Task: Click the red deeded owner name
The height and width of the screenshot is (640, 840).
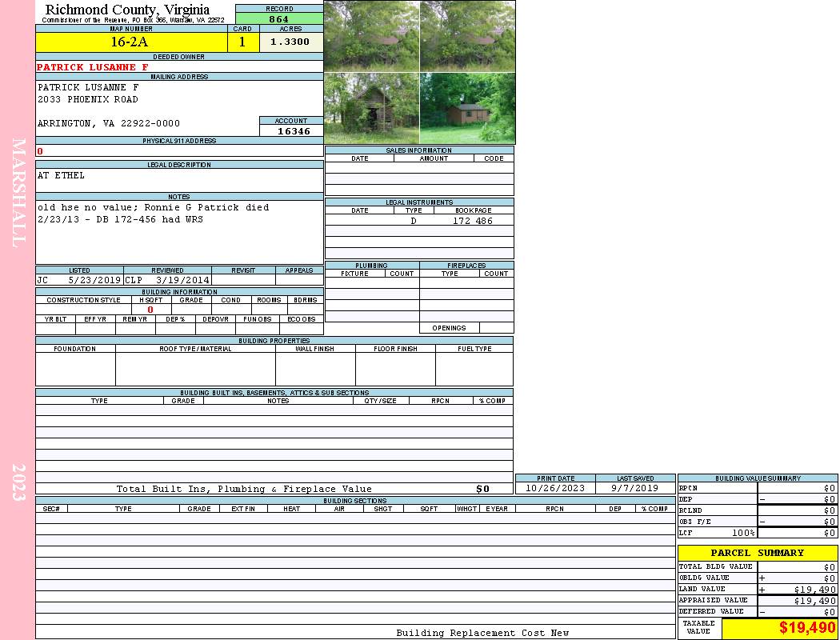Action: pos(93,67)
